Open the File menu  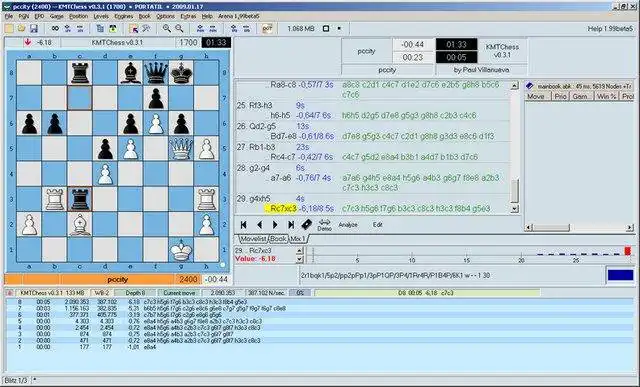[9, 16]
